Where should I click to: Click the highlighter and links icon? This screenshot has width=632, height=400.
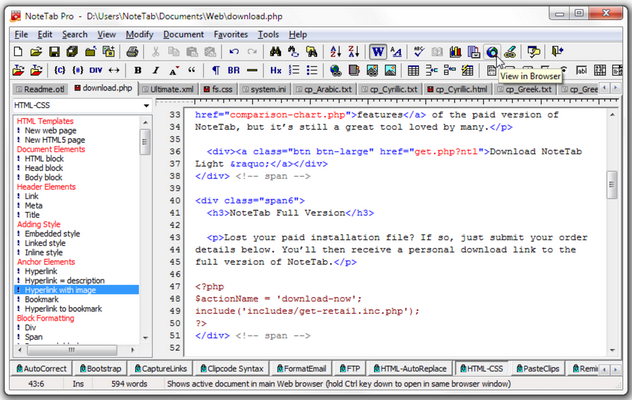click(x=510, y=52)
